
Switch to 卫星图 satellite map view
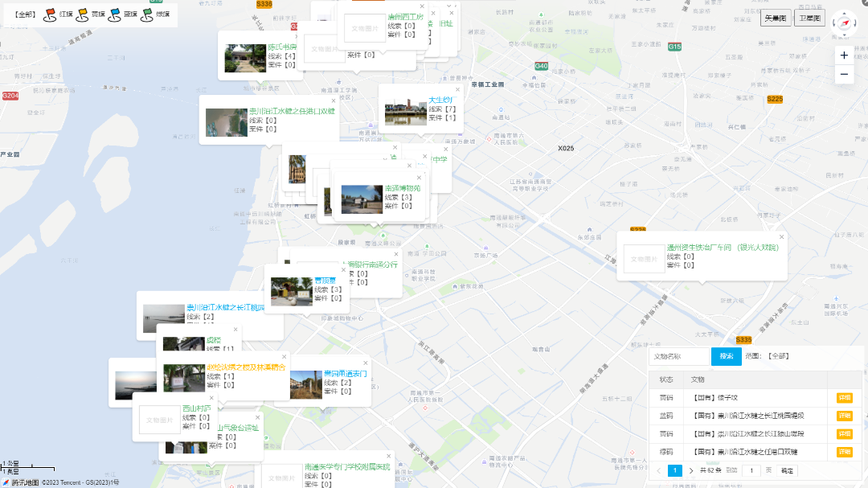tap(810, 18)
